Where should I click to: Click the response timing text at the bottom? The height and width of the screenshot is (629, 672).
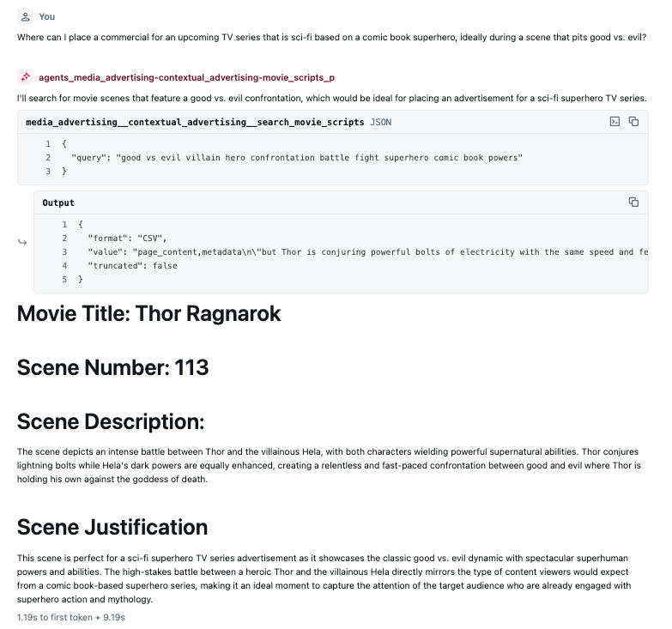70,617
